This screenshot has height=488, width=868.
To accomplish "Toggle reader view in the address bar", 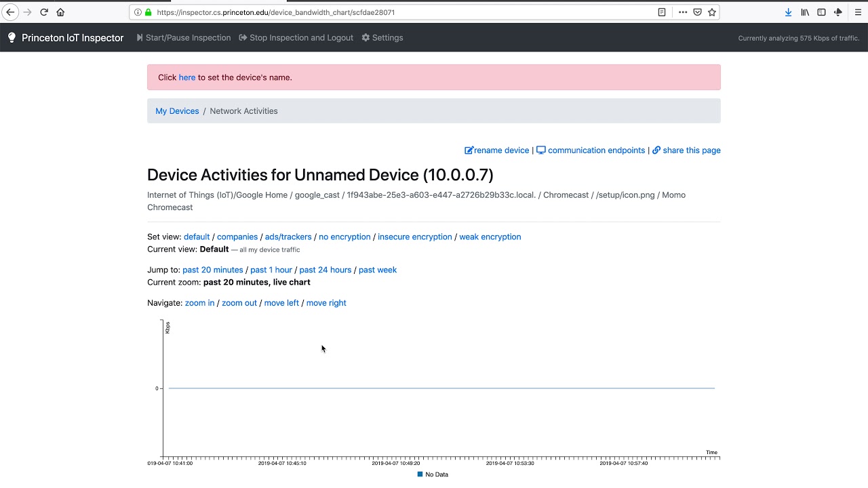I will pyautogui.click(x=661, y=12).
